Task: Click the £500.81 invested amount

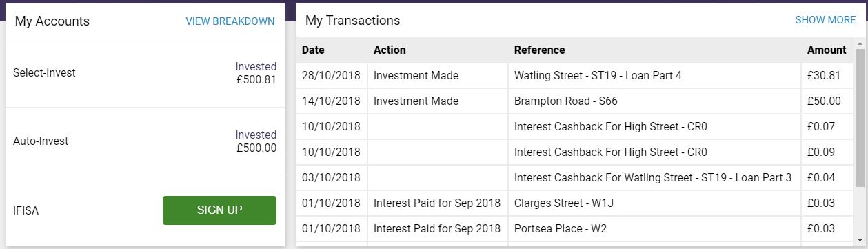Action: click(x=256, y=79)
